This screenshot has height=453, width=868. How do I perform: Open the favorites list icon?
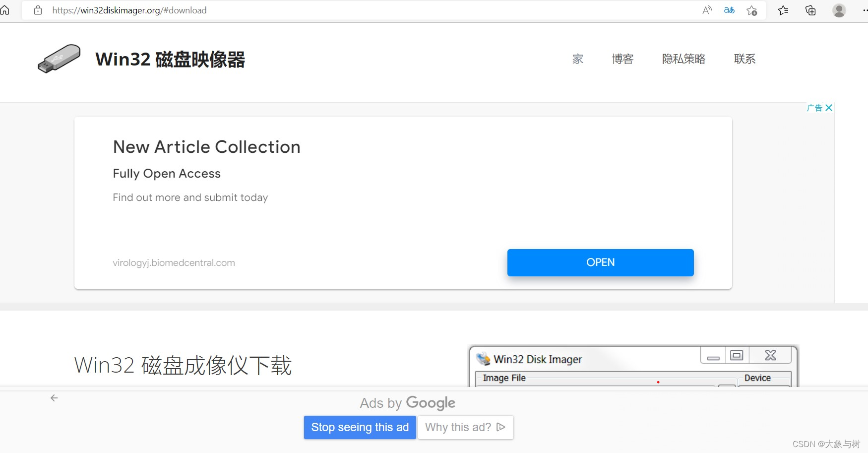[784, 10]
